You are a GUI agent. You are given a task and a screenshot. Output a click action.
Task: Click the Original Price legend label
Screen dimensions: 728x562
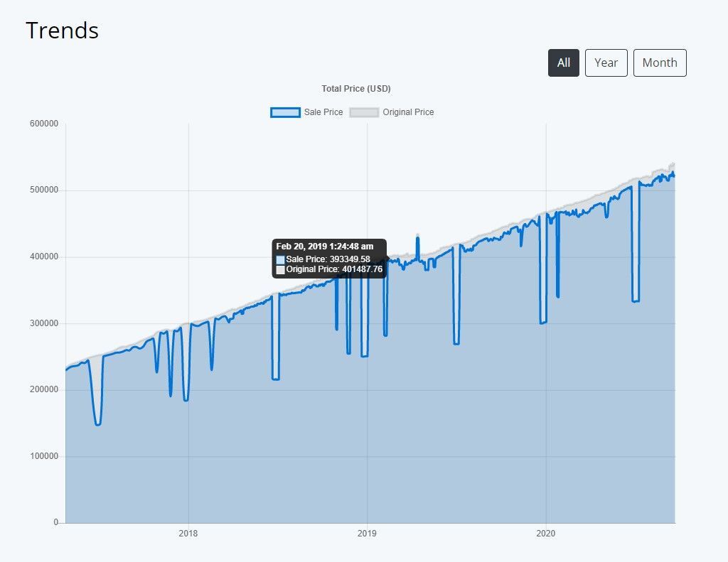[408, 112]
